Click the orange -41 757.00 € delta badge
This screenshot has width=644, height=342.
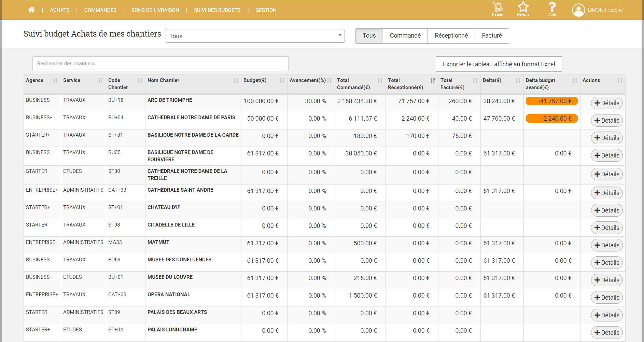coord(551,101)
